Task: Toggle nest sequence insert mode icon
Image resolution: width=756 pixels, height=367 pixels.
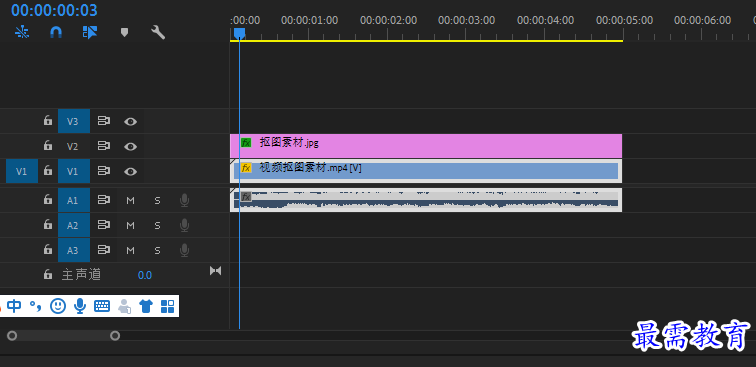Action: pyautogui.click(x=22, y=32)
